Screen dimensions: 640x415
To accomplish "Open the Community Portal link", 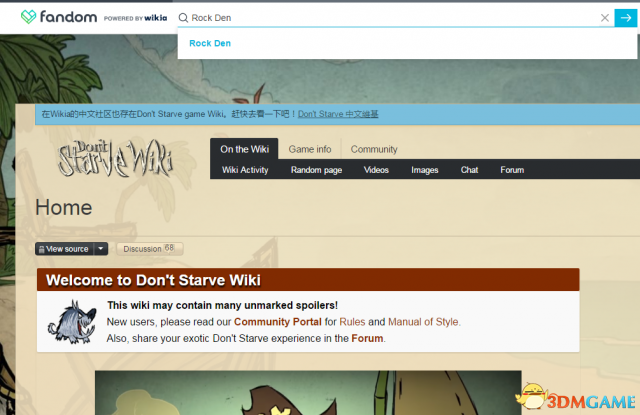I will (278, 322).
